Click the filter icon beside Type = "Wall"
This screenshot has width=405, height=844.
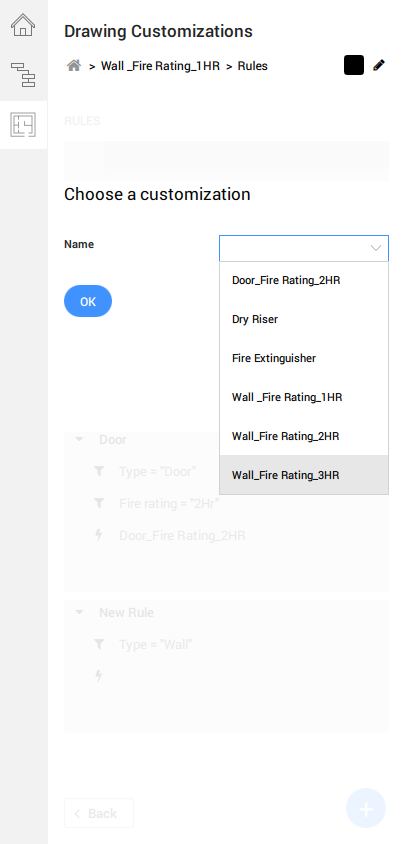tap(99, 644)
